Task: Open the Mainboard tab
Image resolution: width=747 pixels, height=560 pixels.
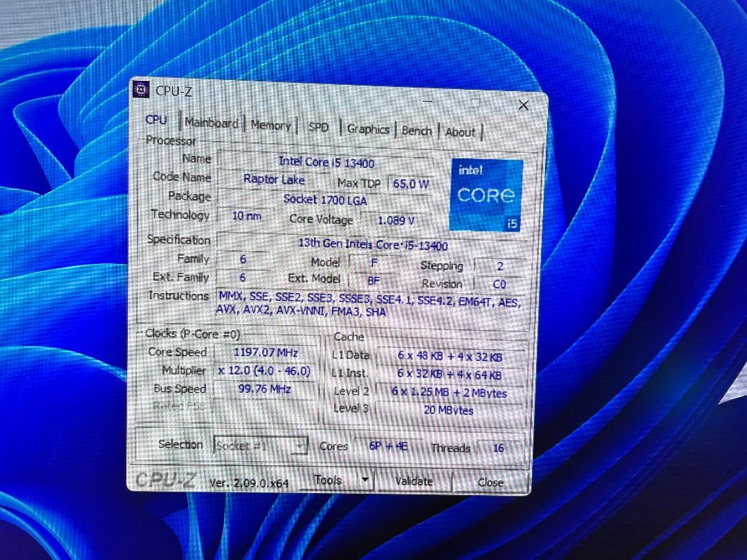Action: click(212, 123)
